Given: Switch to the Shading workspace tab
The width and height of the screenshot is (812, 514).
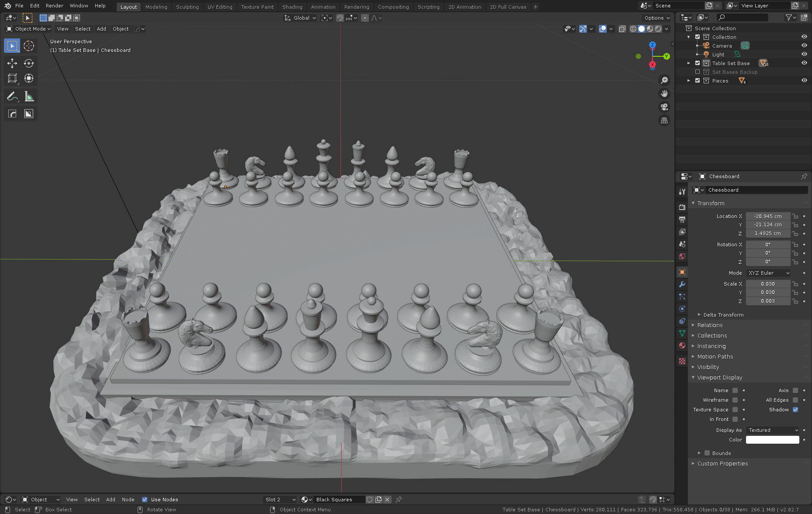Looking at the screenshot, I should pyautogui.click(x=292, y=7).
